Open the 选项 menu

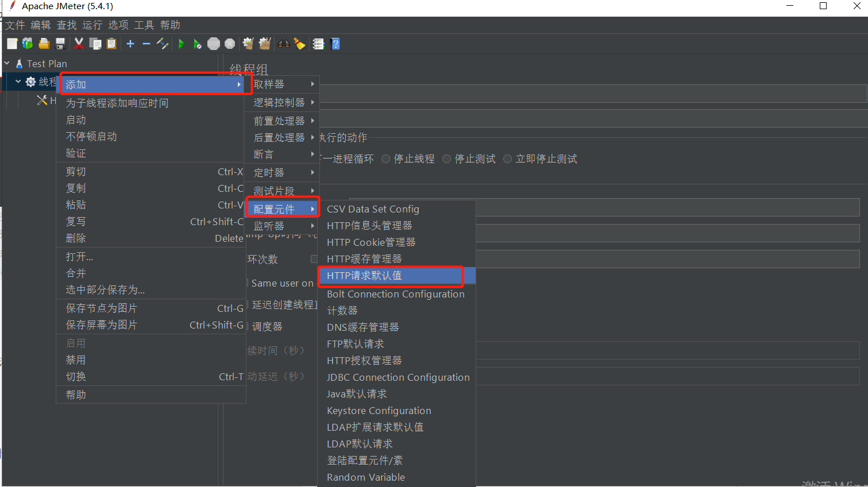pyautogui.click(x=118, y=25)
